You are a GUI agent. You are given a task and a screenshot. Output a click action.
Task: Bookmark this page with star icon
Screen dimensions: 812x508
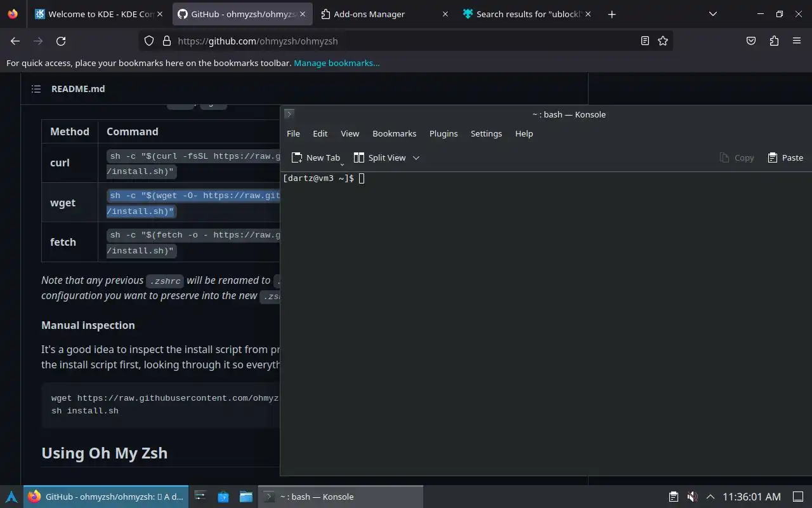click(663, 41)
